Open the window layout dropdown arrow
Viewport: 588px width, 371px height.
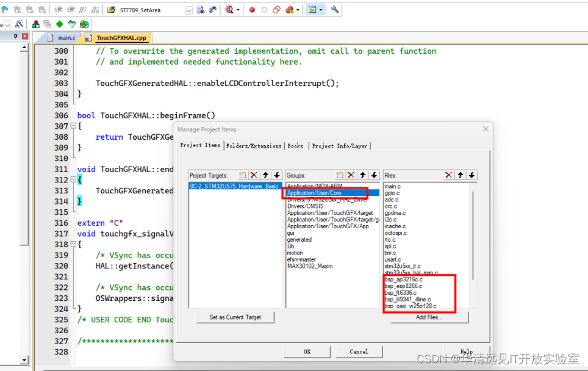321,10
